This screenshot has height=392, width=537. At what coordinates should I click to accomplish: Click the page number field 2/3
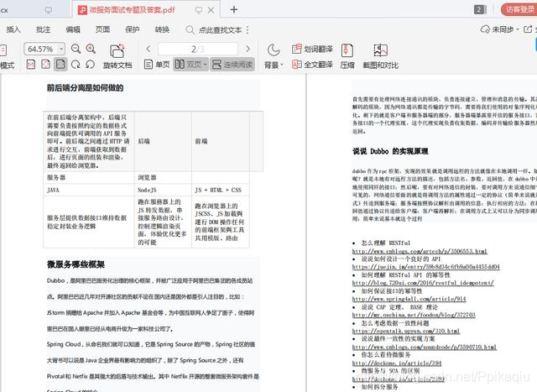(198, 49)
